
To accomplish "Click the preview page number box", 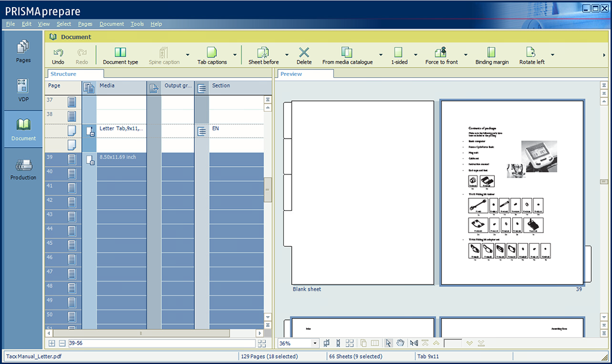I will [x=453, y=343].
